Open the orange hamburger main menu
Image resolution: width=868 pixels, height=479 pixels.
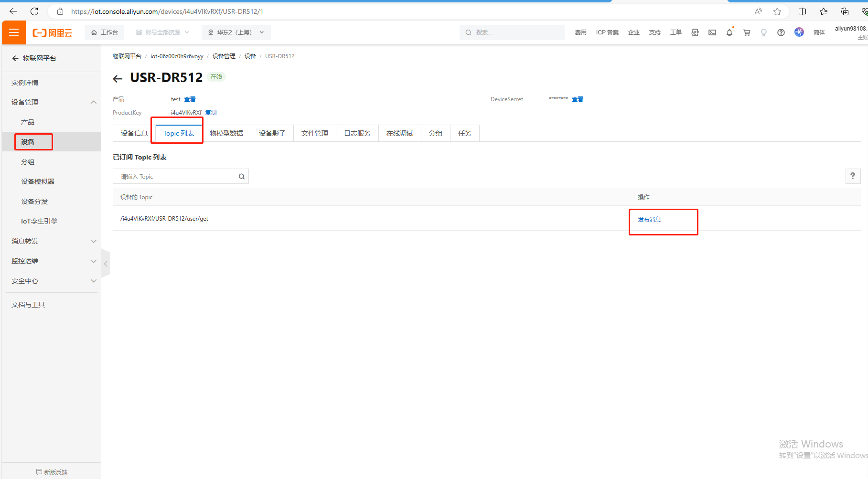pos(14,32)
